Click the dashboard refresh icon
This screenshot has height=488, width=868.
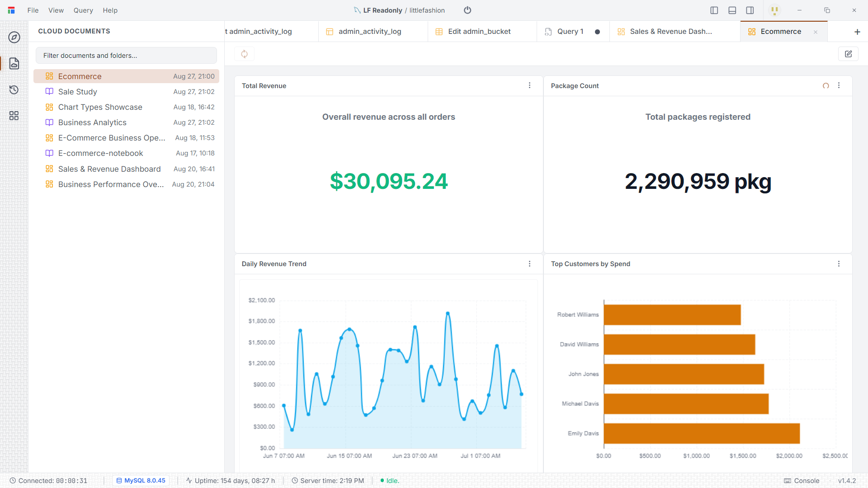pos(244,54)
